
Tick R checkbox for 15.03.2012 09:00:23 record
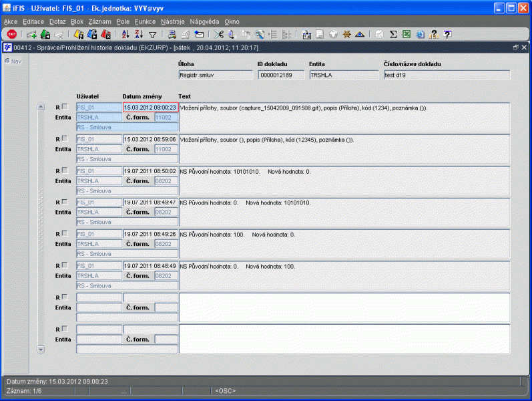65,107
